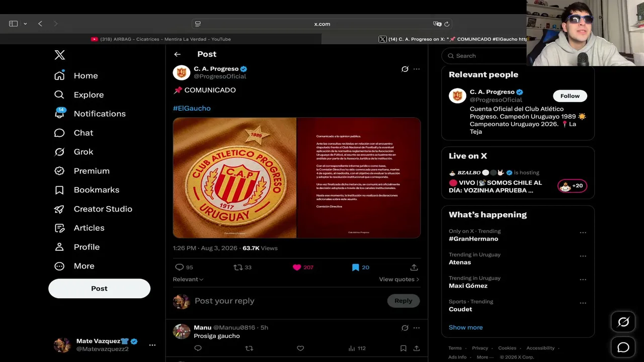The image size is (644, 362).
Task: Open the floating Grok button
Action: click(x=623, y=322)
